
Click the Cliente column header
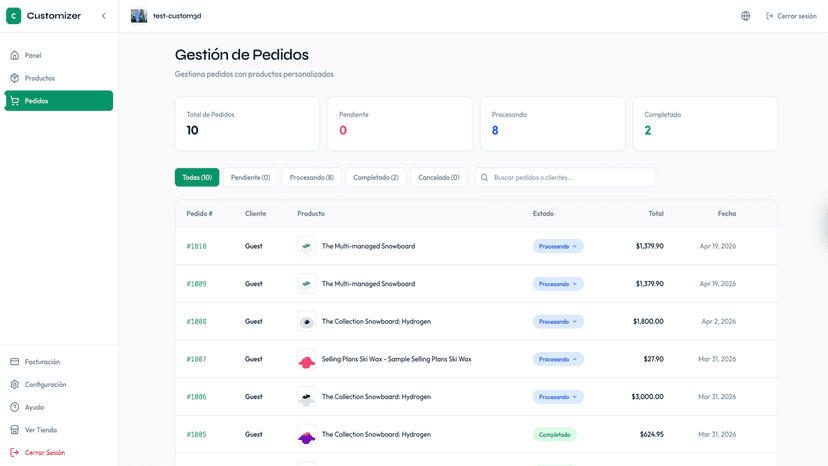(256, 213)
